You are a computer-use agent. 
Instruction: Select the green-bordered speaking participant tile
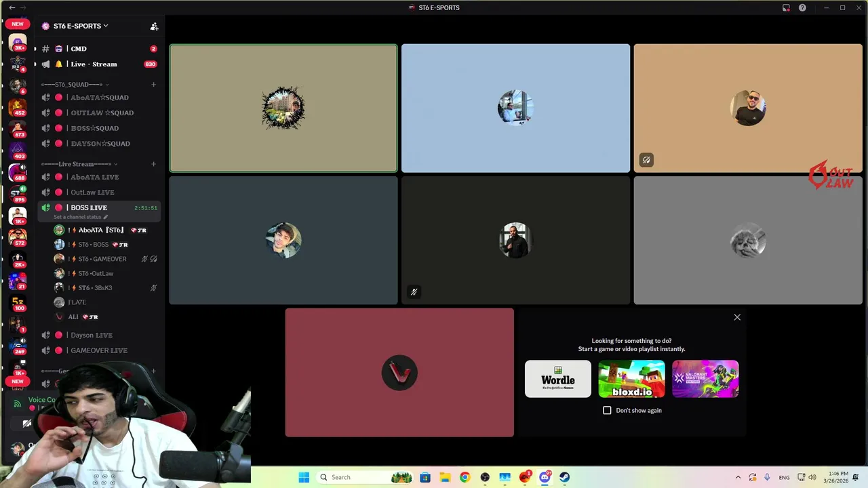tap(283, 108)
